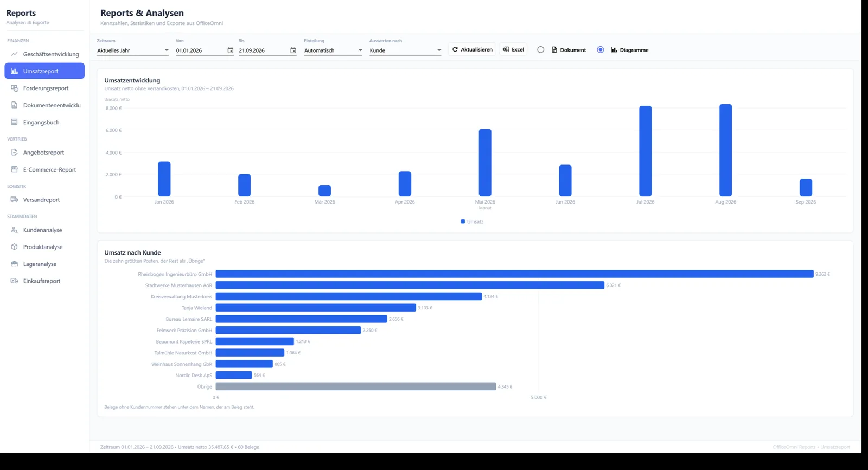This screenshot has height=470, width=868.
Task: Click the E-Commerce-Report shop icon
Action: 14,169
